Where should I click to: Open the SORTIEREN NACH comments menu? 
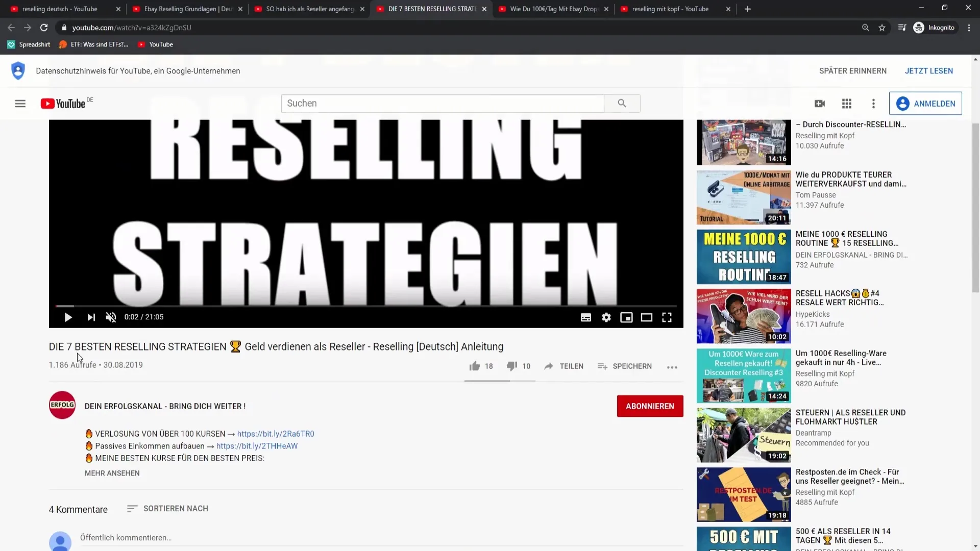coord(167,509)
